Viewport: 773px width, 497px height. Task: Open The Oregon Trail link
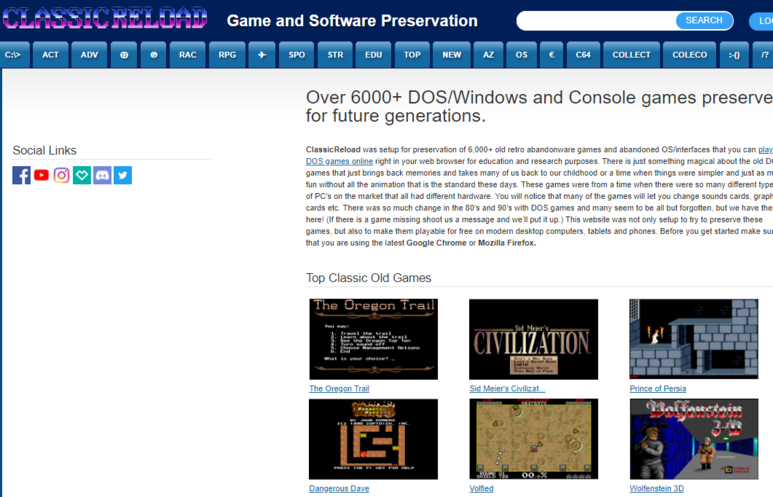[339, 389]
